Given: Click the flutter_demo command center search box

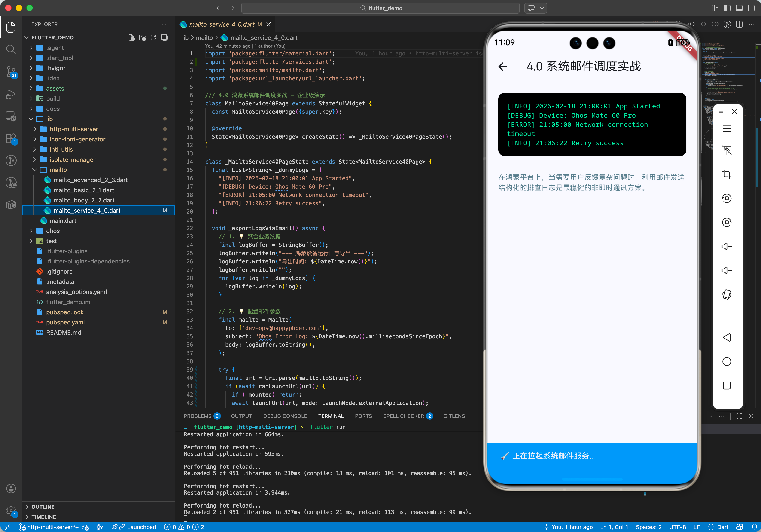Looking at the screenshot, I should pos(380,8).
